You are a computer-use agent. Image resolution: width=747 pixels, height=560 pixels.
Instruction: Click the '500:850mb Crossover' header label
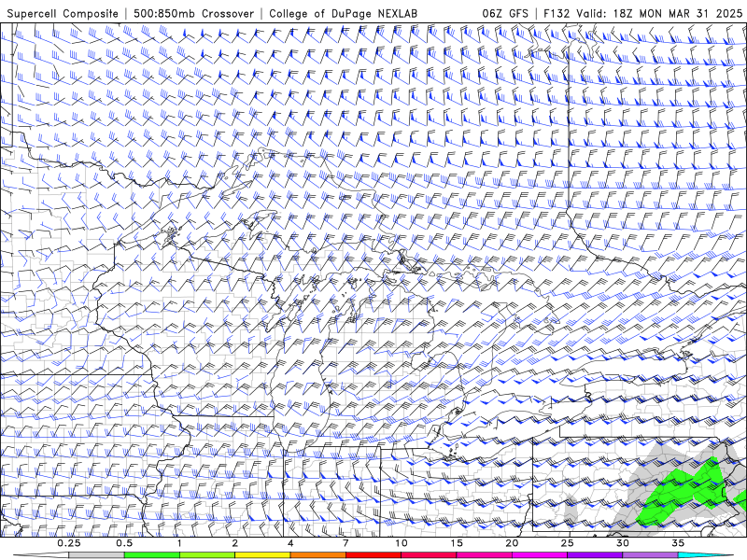[193, 13]
